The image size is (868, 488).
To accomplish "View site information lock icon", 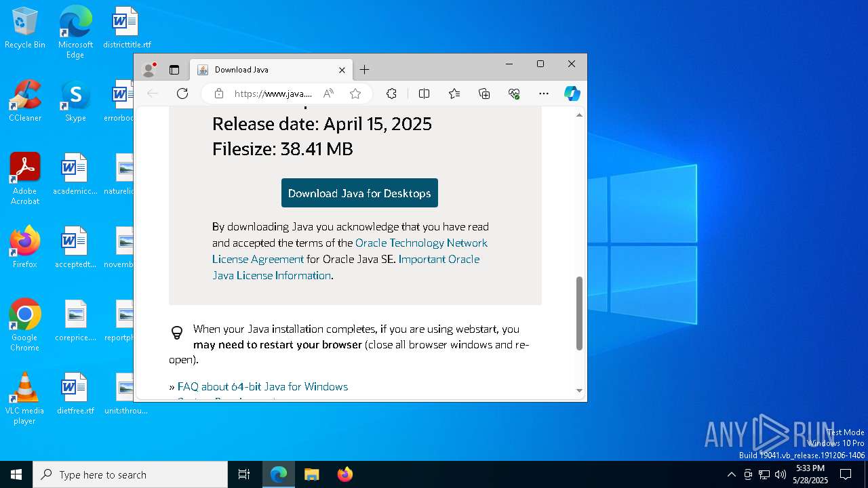I will 219,94.
